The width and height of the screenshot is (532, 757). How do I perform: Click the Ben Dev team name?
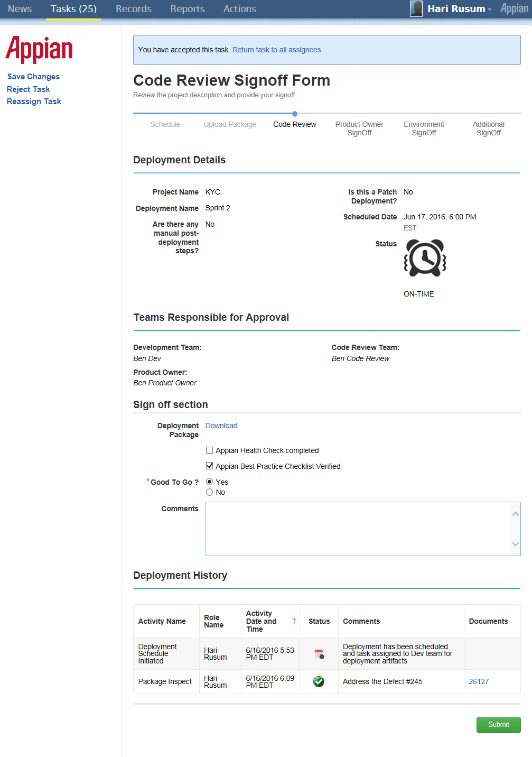pos(147,358)
